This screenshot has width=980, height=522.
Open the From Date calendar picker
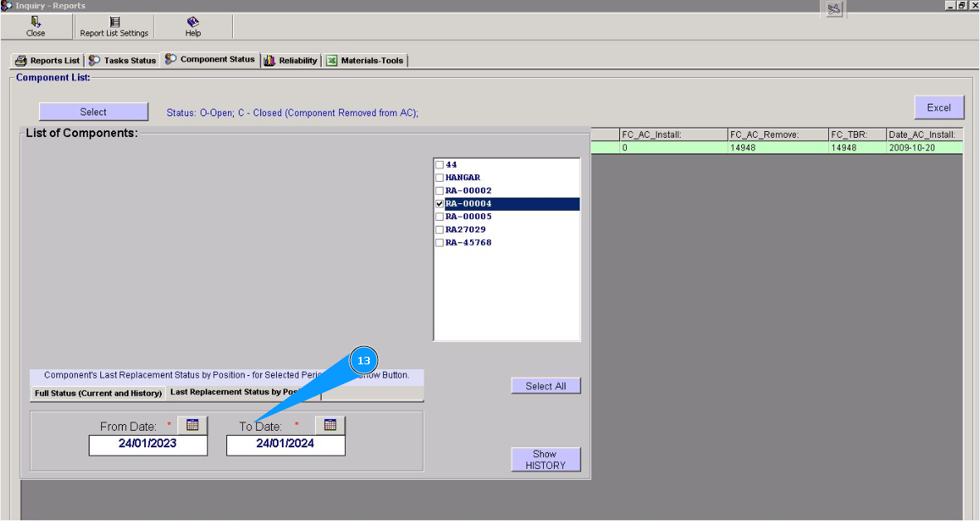pos(192,426)
